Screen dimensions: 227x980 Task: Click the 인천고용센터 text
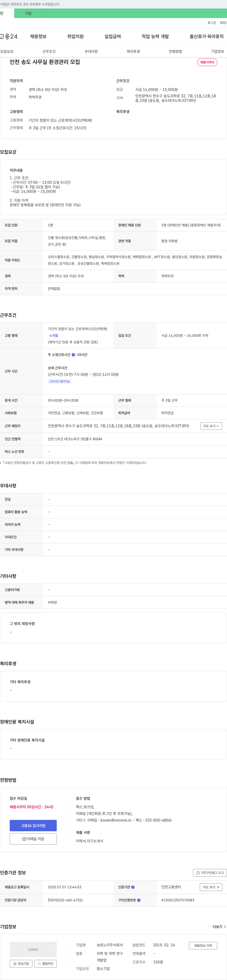(171, 887)
